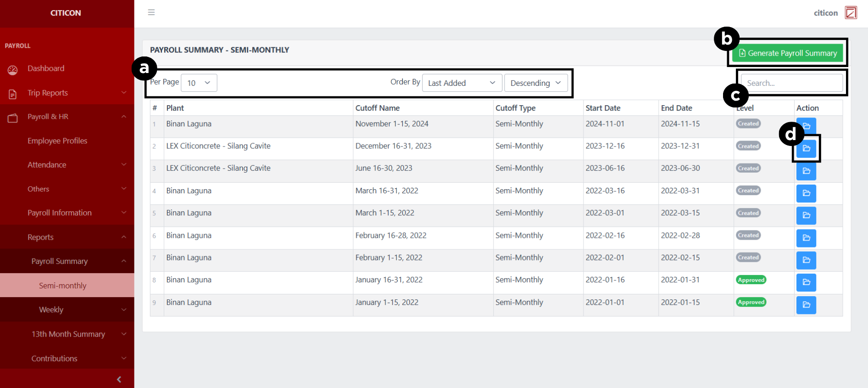868x388 pixels.
Task: Open the Descending sort direction dropdown
Action: point(535,83)
